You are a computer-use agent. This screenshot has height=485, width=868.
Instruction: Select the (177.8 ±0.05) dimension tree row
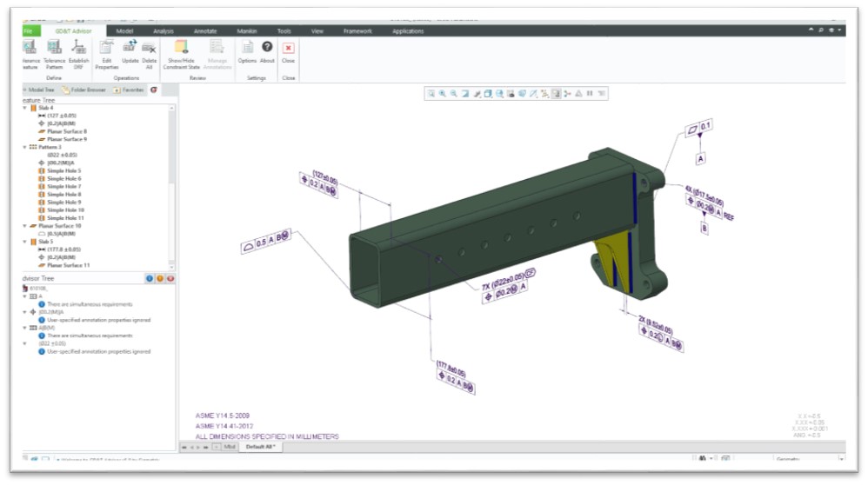click(63, 249)
